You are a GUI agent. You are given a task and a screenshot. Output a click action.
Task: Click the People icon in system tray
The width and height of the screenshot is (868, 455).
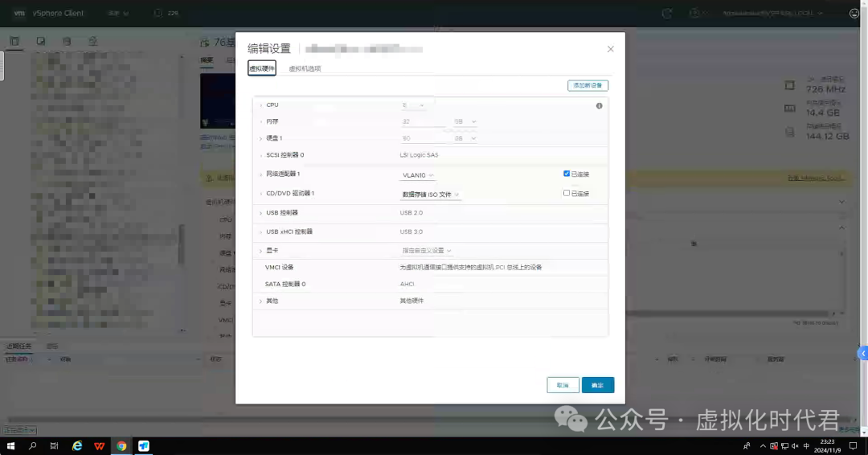[747, 445]
